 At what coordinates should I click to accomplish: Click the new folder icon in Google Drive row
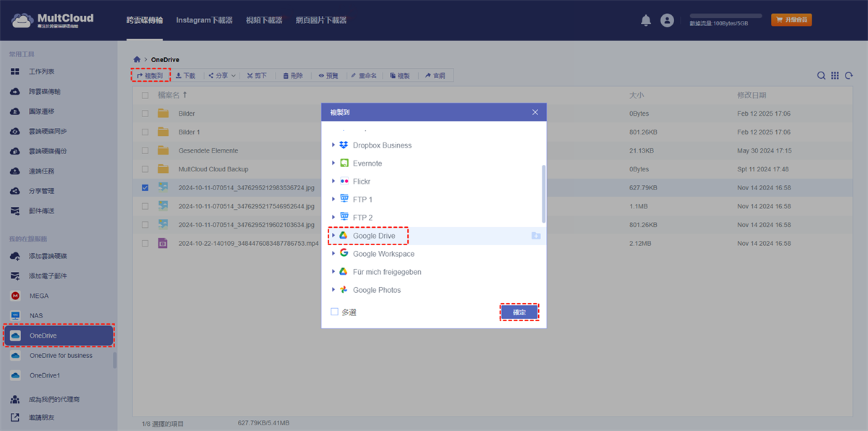[x=535, y=236]
